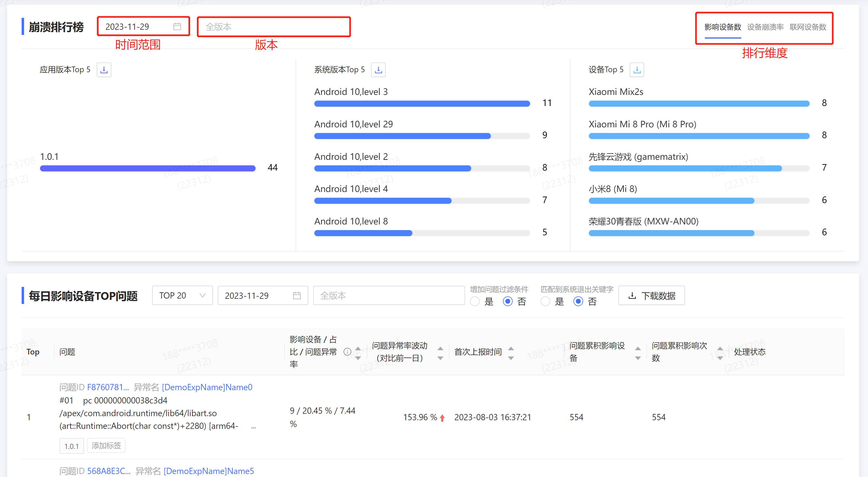Click the 1.0.1 version tag in row 1
The height and width of the screenshot is (477, 868).
(x=71, y=446)
